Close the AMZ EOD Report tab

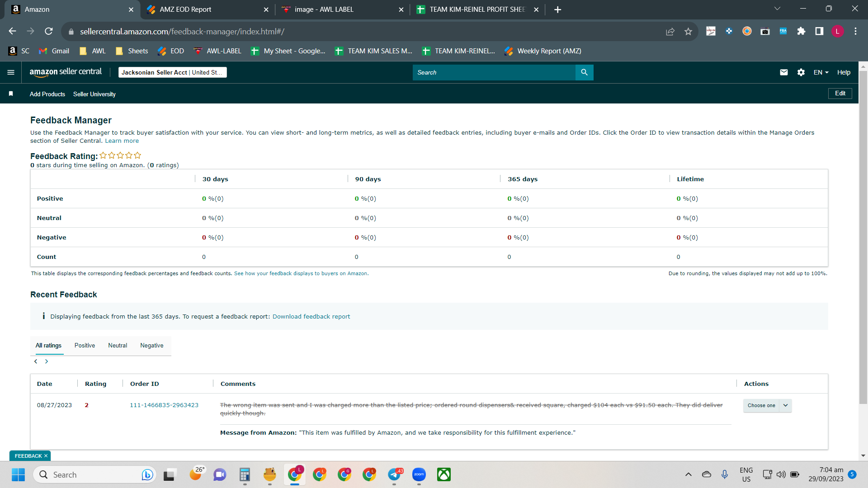coord(266,9)
